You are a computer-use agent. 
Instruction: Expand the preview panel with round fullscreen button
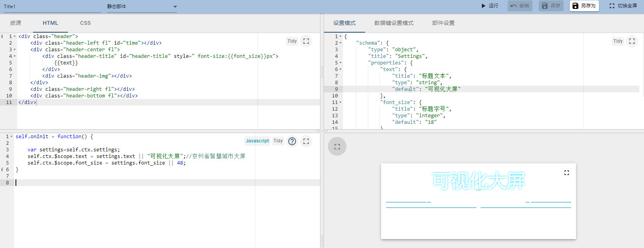click(337, 147)
